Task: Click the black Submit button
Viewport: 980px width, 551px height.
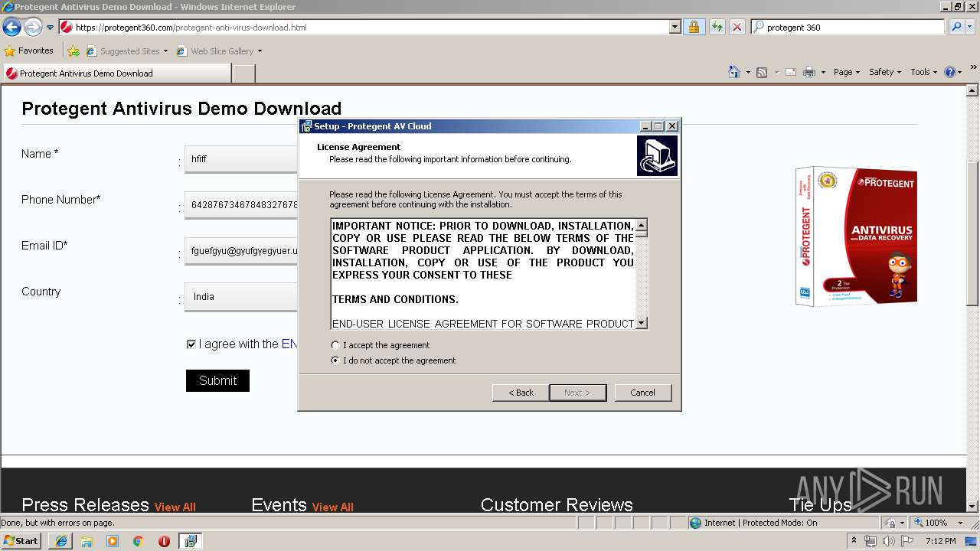Action: click(217, 380)
